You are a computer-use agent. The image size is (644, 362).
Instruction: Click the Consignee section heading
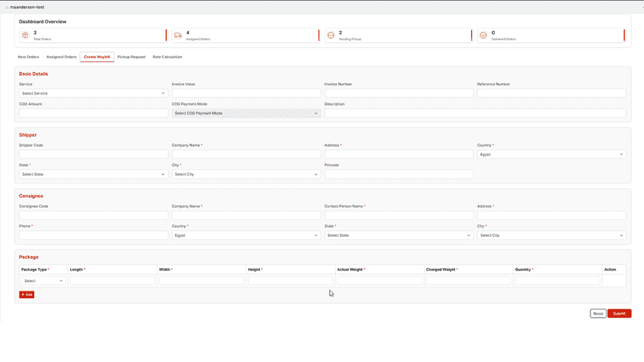[31, 197]
